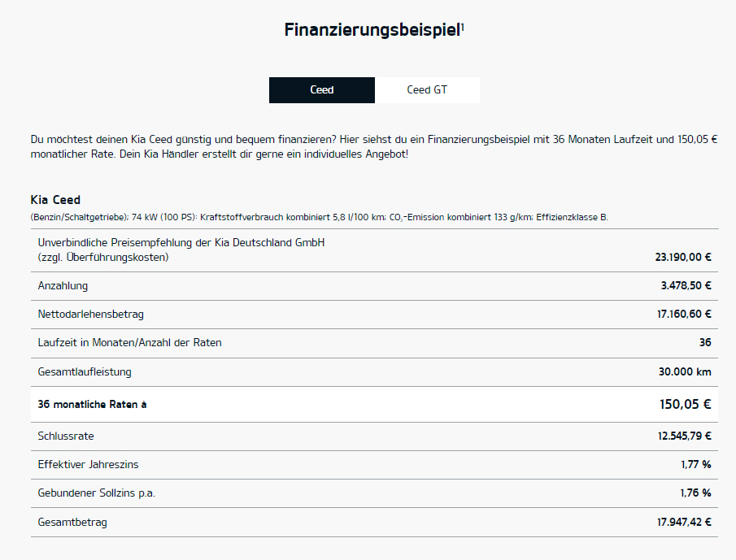Click the Schlussrate amount 12.545,79 €
This screenshot has width=736, height=560.
[685, 436]
